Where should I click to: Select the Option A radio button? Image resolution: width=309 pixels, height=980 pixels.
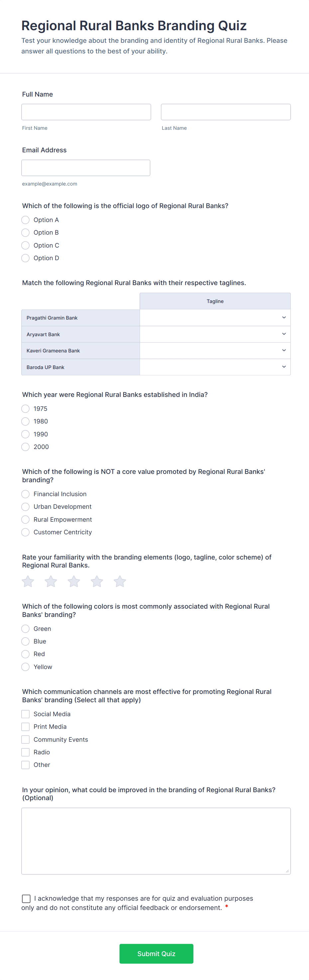tap(25, 220)
